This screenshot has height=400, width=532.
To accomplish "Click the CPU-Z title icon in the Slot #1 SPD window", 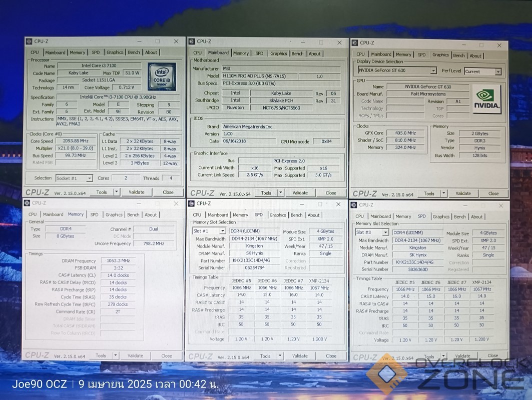I will coord(192,203).
